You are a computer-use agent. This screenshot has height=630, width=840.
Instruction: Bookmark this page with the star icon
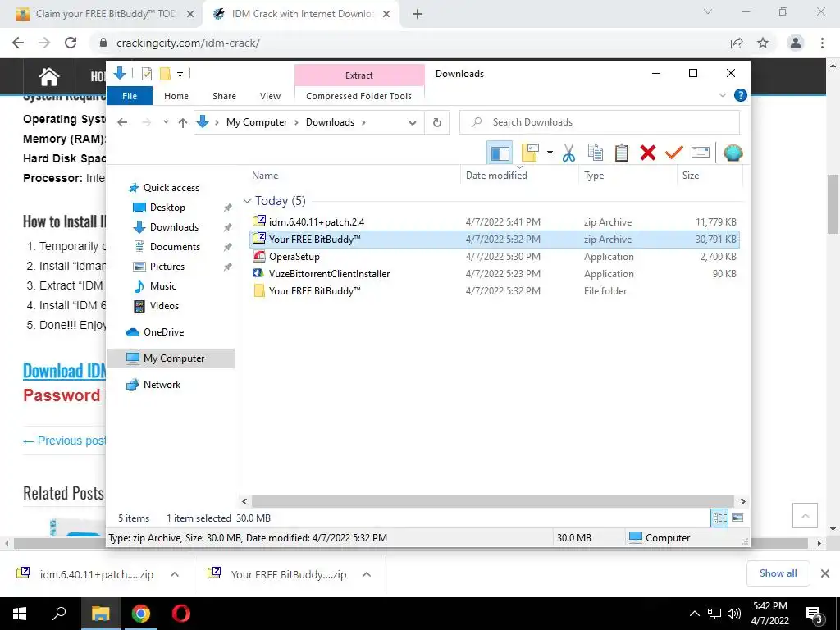pos(763,43)
